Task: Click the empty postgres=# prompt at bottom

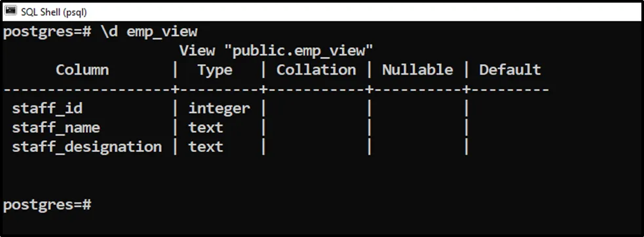Action: point(47,205)
